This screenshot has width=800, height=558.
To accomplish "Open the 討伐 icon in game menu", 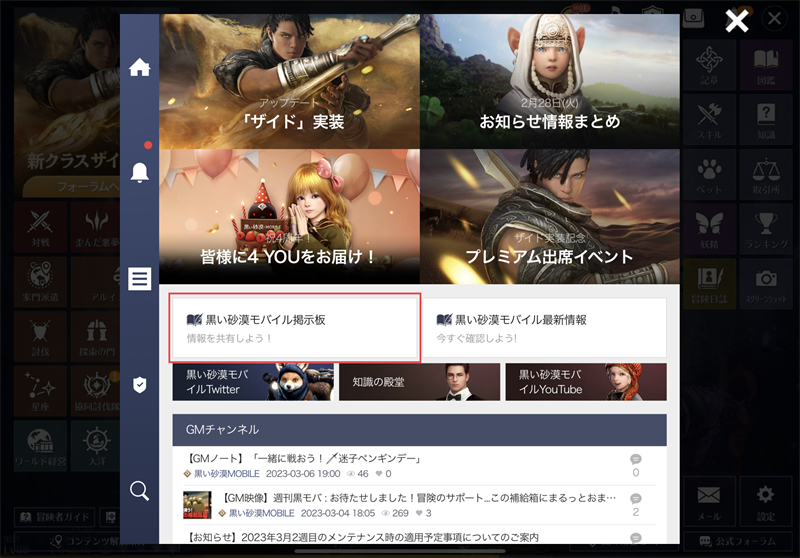I will point(40,337).
